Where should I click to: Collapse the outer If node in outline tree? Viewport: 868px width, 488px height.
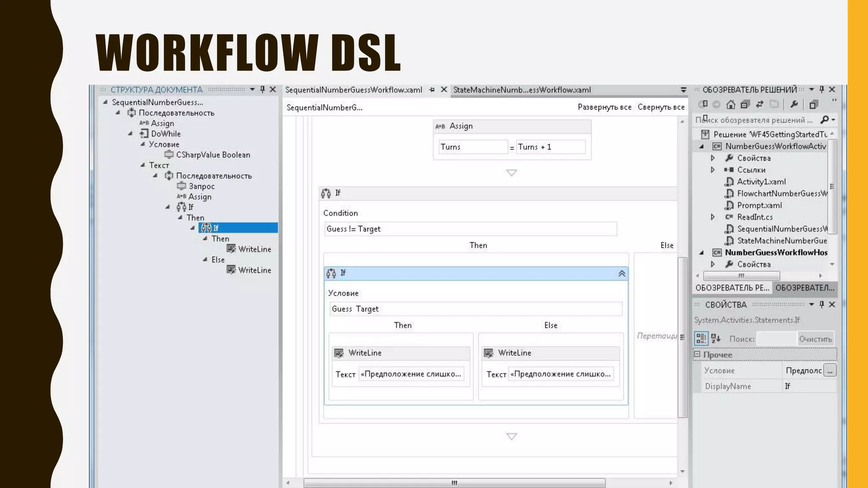pos(168,207)
